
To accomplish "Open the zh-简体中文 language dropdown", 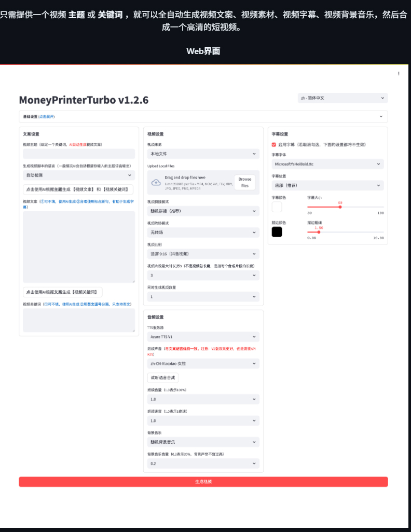I will coord(342,98).
